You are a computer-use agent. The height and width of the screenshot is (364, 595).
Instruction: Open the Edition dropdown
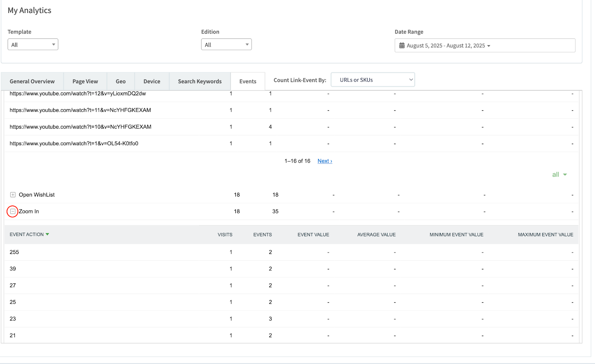pos(226,45)
